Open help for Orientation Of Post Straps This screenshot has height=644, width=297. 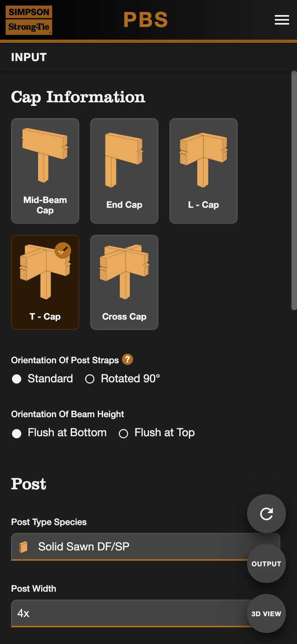127,359
